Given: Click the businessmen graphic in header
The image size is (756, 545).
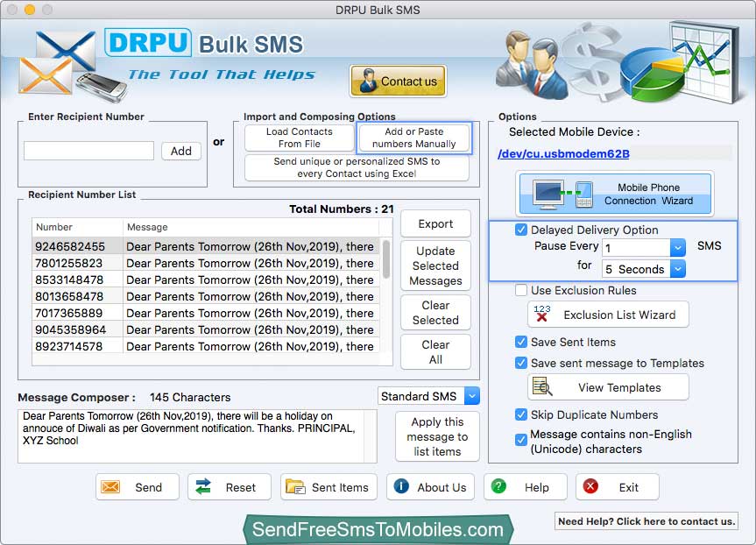Looking at the screenshot, I should coord(532,64).
